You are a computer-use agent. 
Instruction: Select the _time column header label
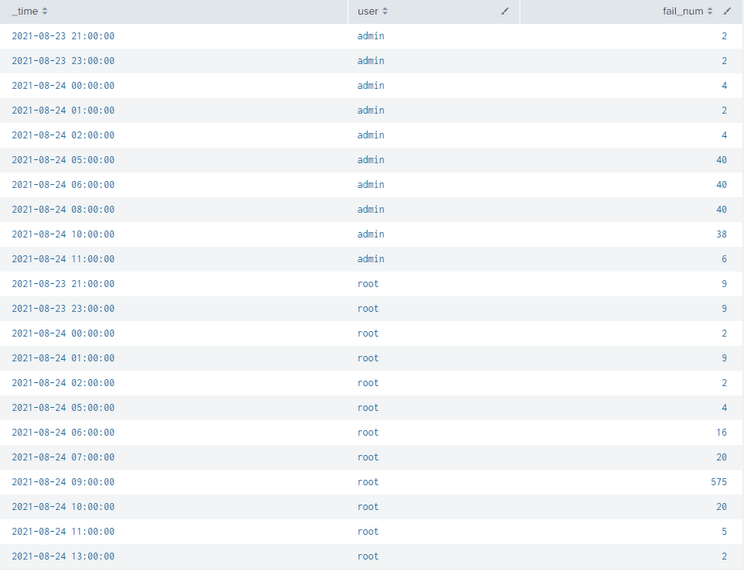(24, 11)
